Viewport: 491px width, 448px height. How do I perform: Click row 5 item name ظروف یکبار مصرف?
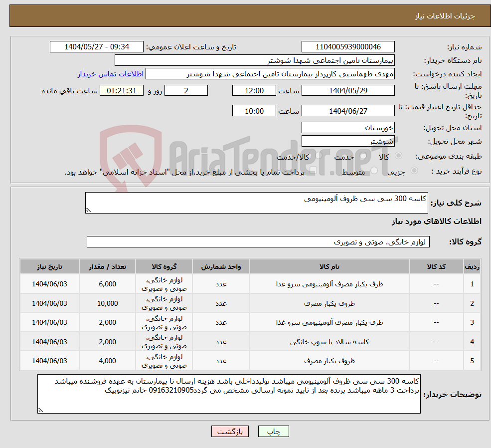[329, 361]
